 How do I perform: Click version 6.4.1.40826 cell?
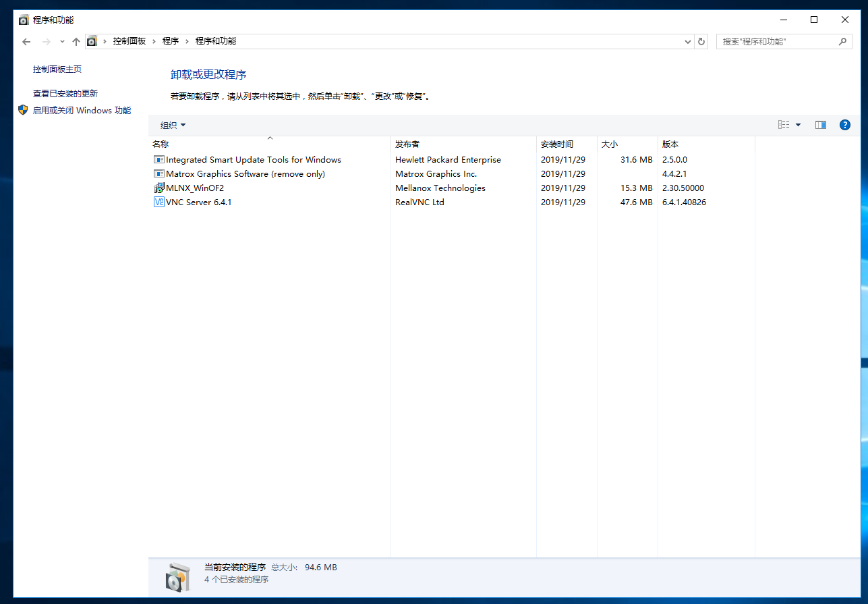[x=685, y=202]
